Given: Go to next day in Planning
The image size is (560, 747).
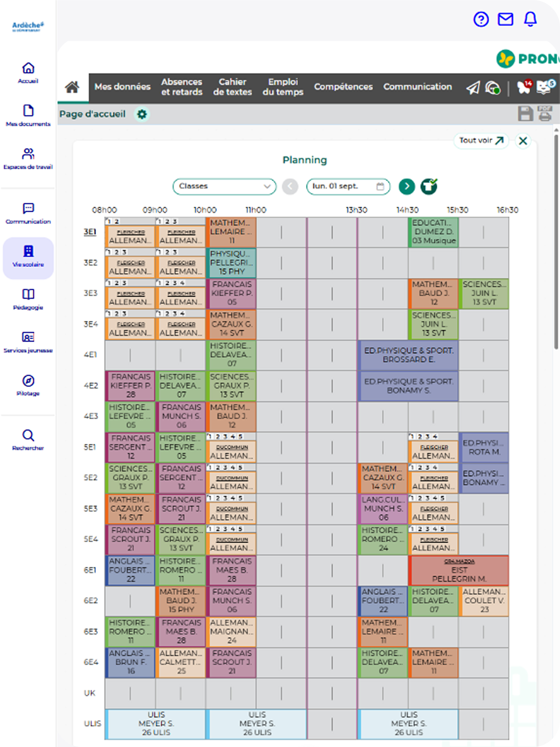Looking at the screenshot, I should [x=407, y=186].
